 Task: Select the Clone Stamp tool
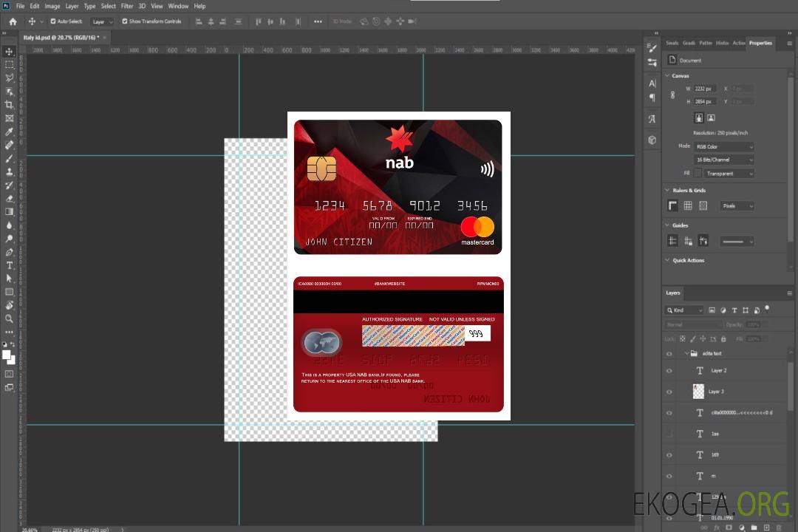click(9, 171)
